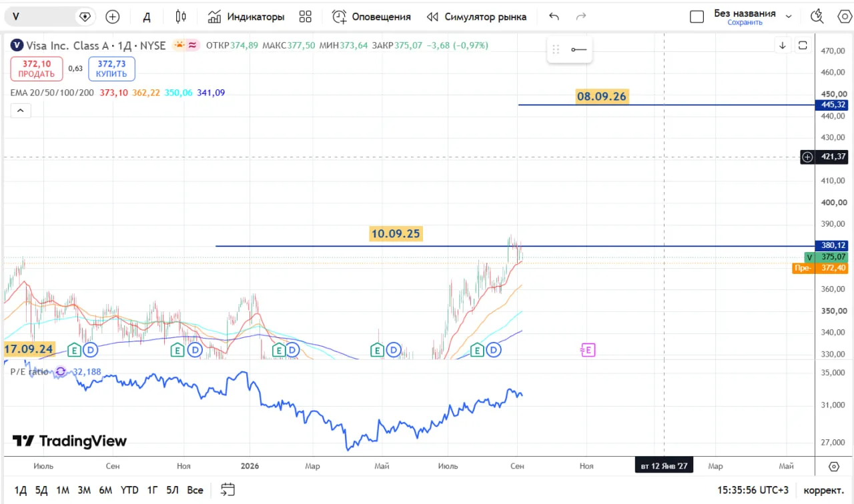Click the P/E value 32,188
The width and height of the screenshot is (854, 504).
pyautogui.click(x=87, y=371)
